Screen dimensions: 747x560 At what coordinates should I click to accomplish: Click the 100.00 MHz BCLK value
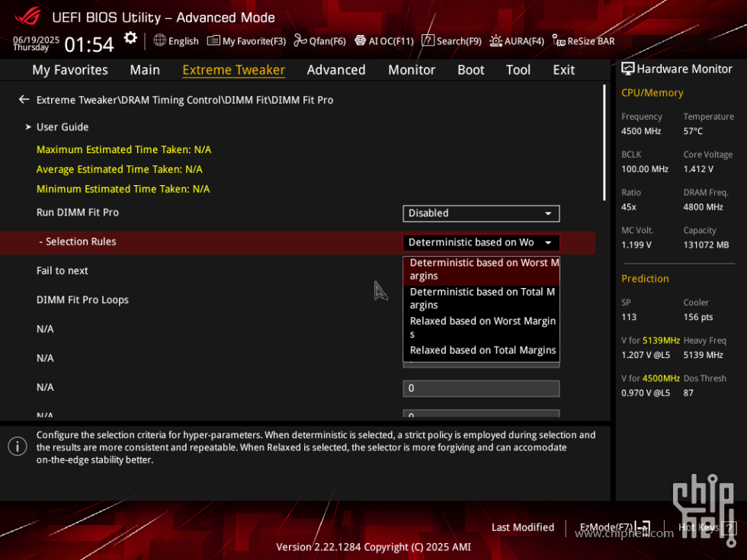coord(645,169)
